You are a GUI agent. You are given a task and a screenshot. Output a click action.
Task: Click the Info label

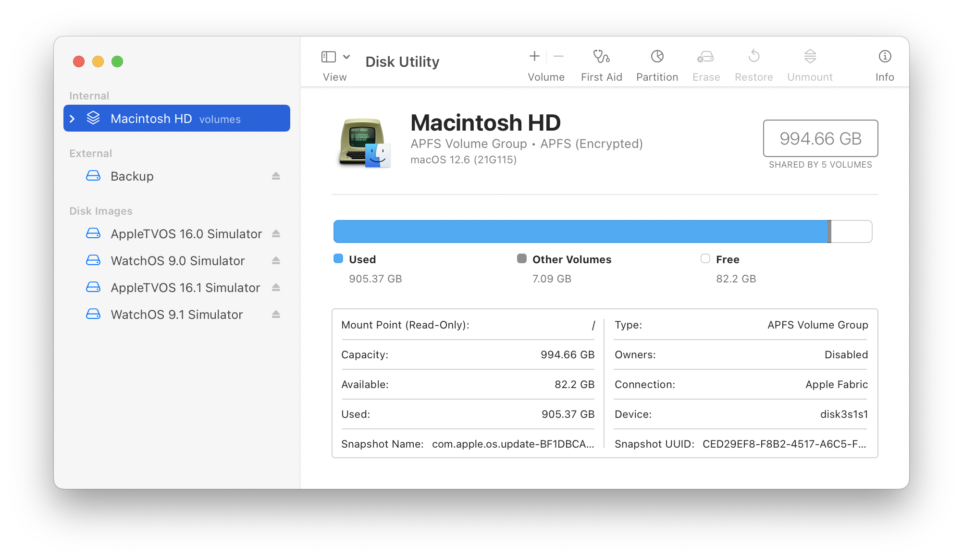click(x=885, y=77)
